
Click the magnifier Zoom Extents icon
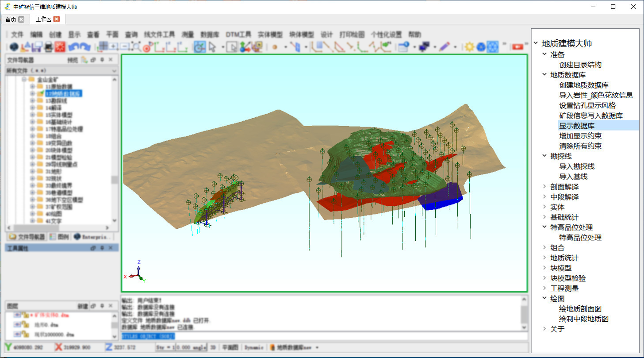pyautogui.click(x=136, y=46)
